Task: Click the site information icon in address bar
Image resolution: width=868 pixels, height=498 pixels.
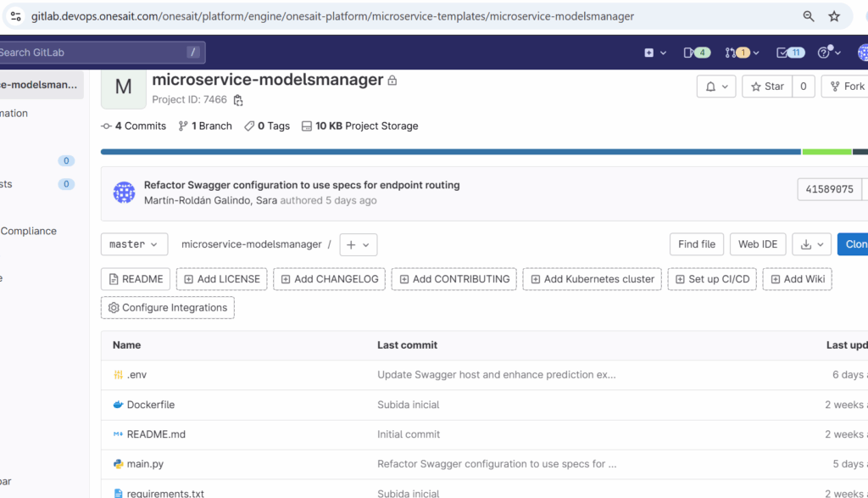Action: 15,16
